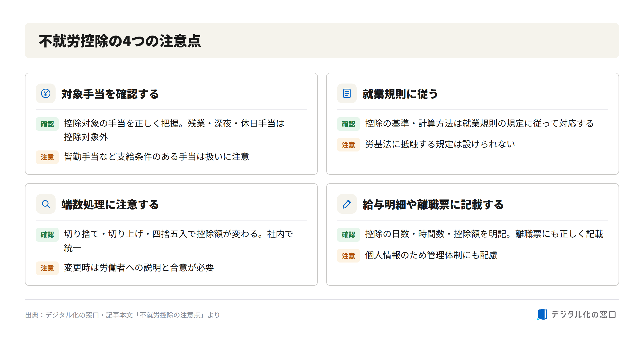Click the heading 対象手当を確認する
The image size is (644, 345).
[x=110, y=94]
